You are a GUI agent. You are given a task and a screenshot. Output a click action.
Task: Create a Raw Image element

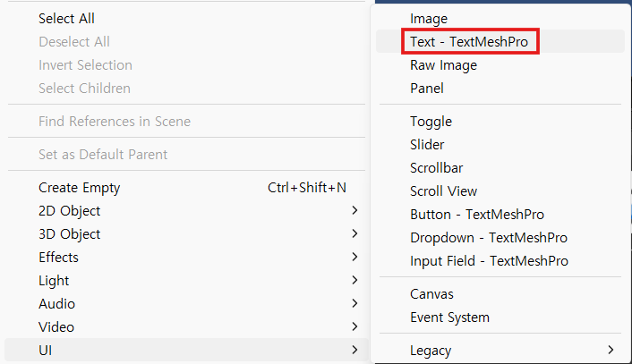[x=443, y=65]
